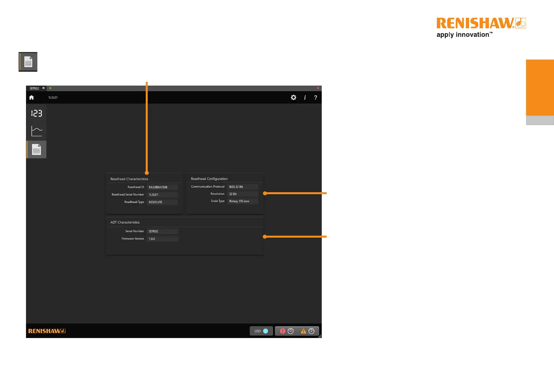554x392 pixels.
Task: Close the SDT032 tab with its x
Action: 43,88
